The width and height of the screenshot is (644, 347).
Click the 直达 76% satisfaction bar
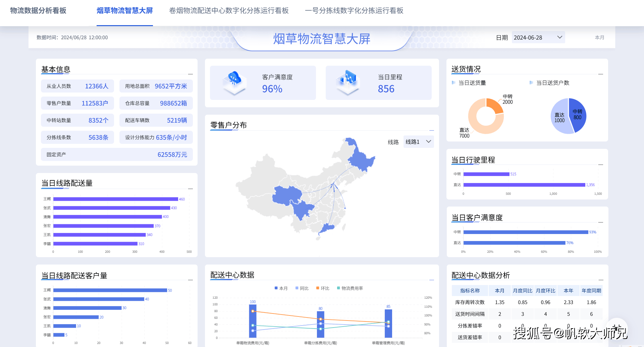[x=515, y=243]
